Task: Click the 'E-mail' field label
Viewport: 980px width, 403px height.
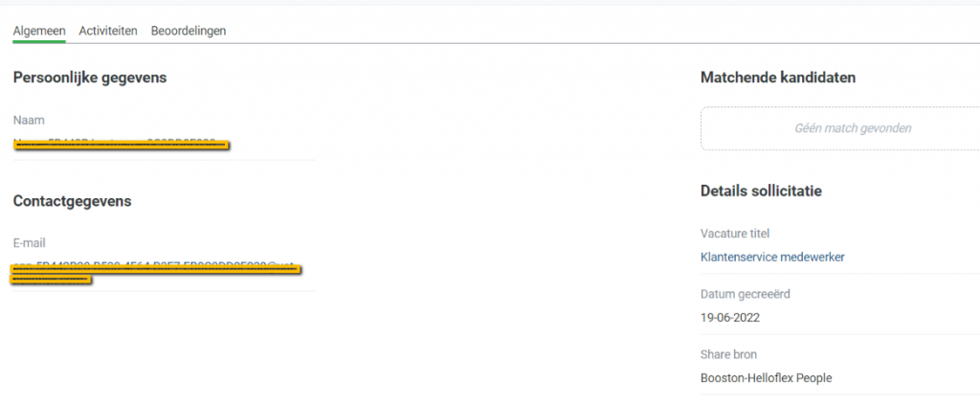Action: [x=30, y=243]
